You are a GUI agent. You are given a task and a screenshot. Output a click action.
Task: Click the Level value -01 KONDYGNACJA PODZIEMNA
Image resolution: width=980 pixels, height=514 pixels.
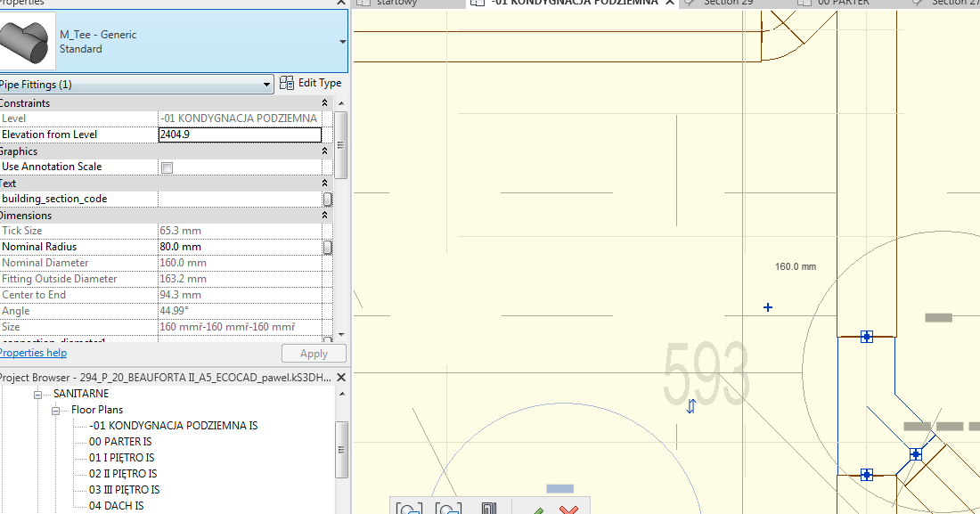click(x=239, y=118)
